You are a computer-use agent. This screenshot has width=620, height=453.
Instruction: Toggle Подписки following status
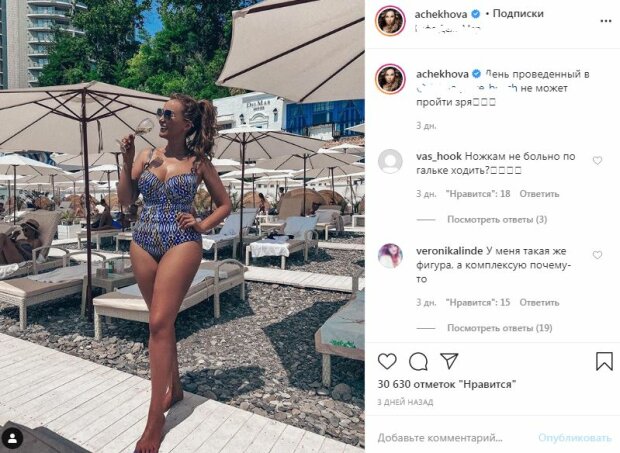click(518, 13)
